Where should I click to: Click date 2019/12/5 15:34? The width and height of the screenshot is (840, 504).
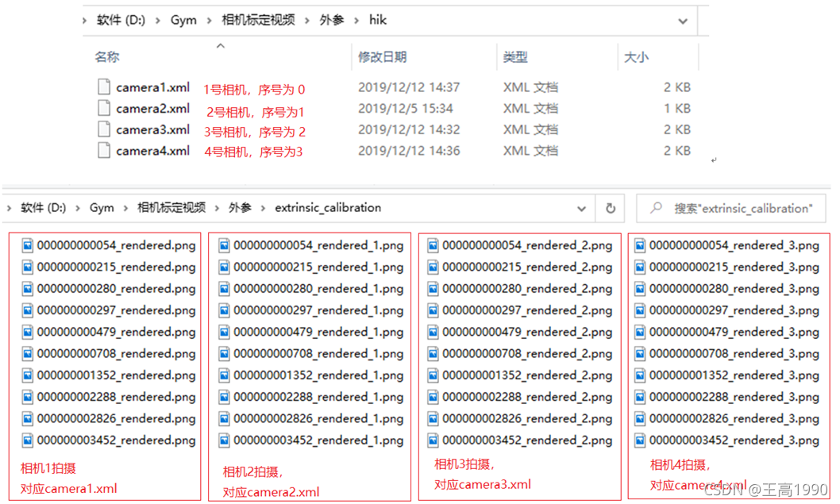coord(406,109)
